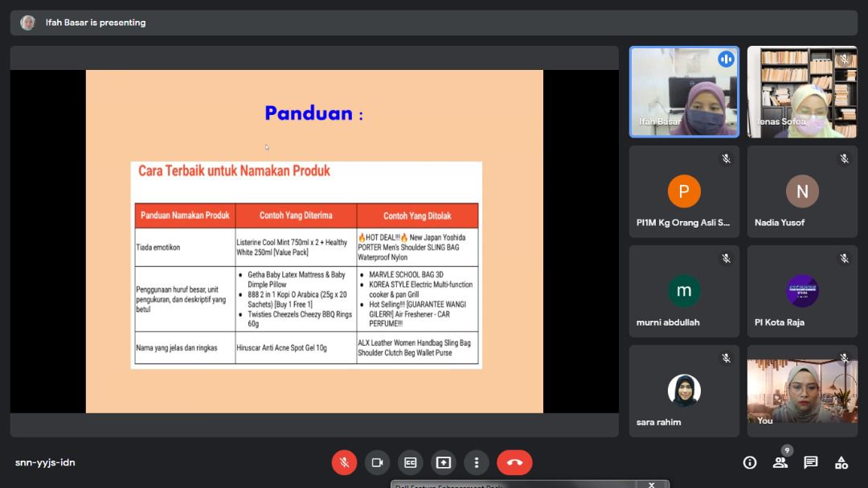Show the participants list panel
Screen dimensions: 868x488
pyautogui.click(x=780, y=462)
